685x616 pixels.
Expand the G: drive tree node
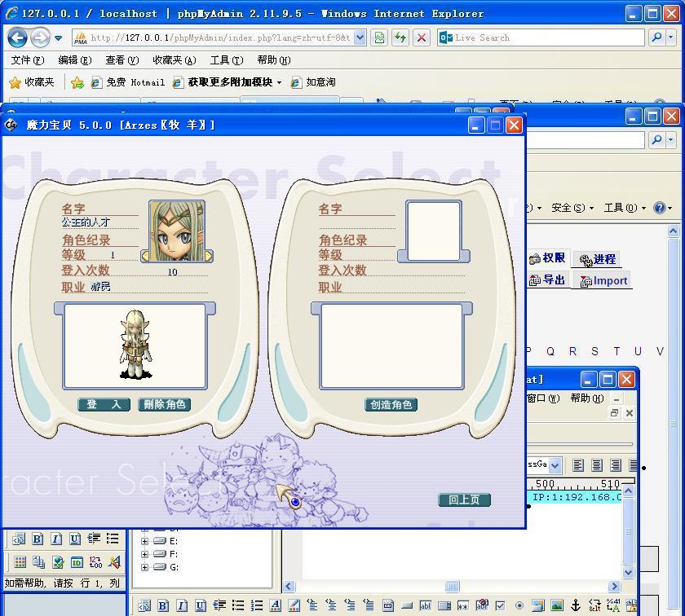[145, 567]
